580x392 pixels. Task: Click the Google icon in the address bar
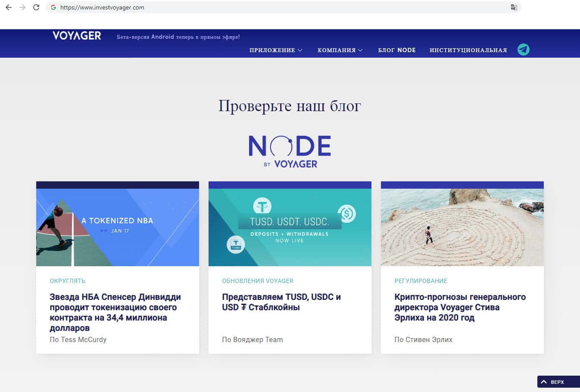coord(53,7)
